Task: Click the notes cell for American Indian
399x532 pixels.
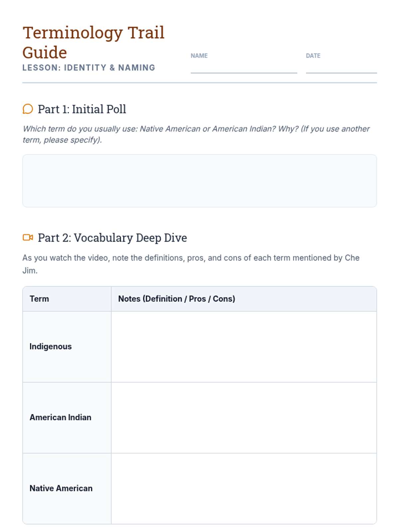Action: pyautogui.click(x=244, y=417)
